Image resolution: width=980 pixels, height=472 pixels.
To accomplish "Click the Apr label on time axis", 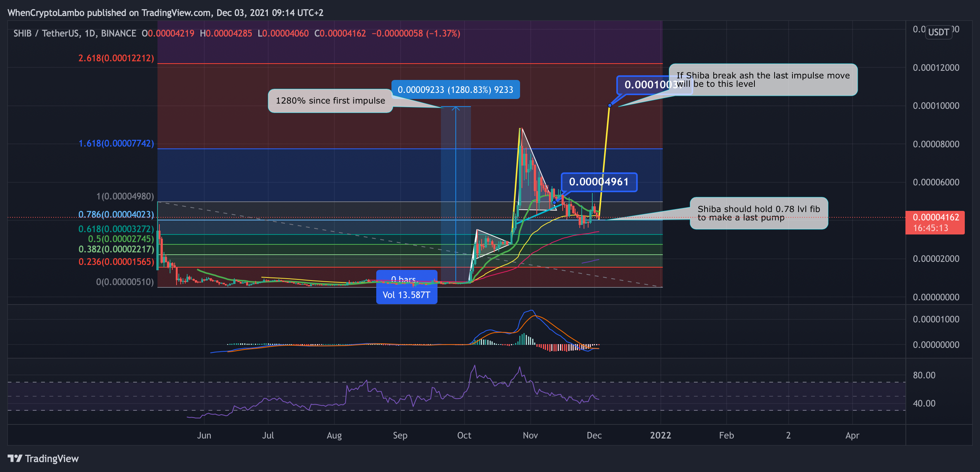I will pos(852,435).
